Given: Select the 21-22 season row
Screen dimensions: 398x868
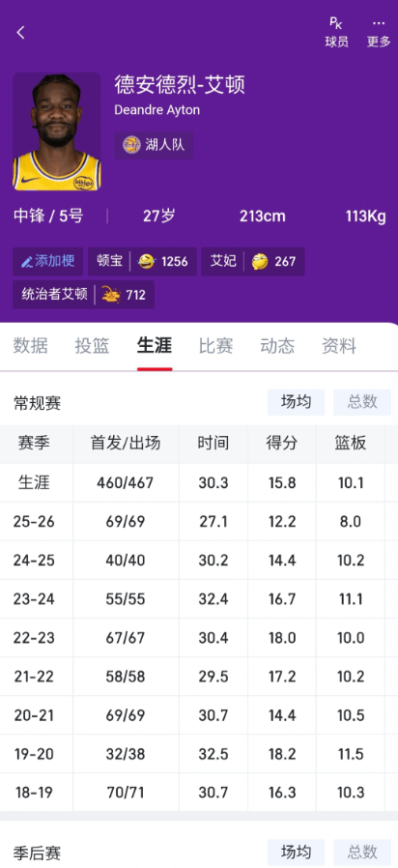Looking at the screenshot, I should pos(199,677).
